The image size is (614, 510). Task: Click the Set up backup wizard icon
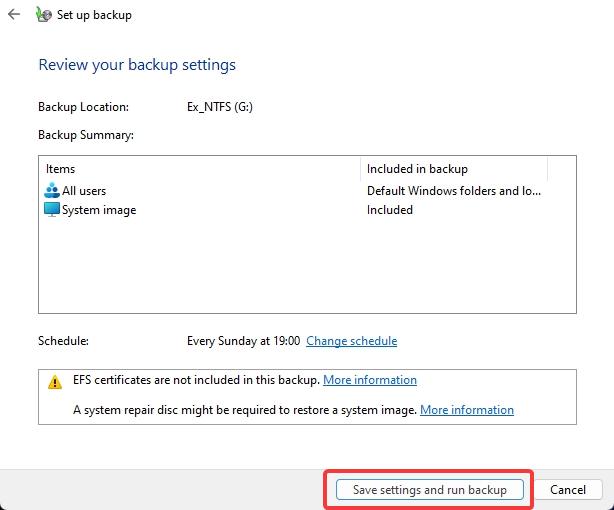[43, 14]
